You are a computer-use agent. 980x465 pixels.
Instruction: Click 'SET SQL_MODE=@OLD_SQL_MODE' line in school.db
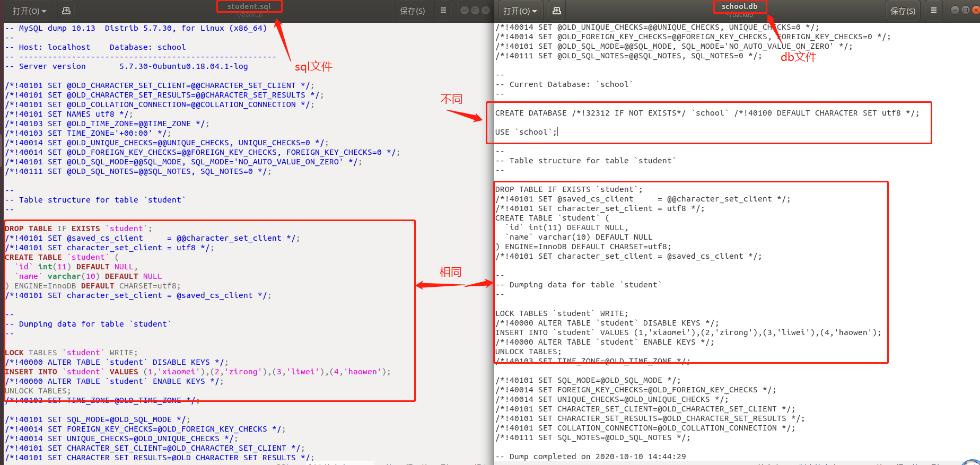[x=588, y=380]
